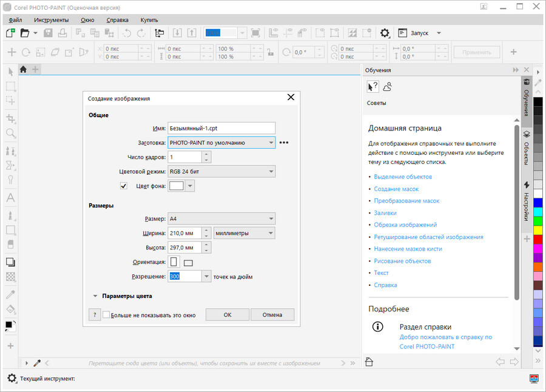This screenshot has width=546, height=392.
Task: Check 'Больше не показывать это окно' box
Action: coord(106,315)
